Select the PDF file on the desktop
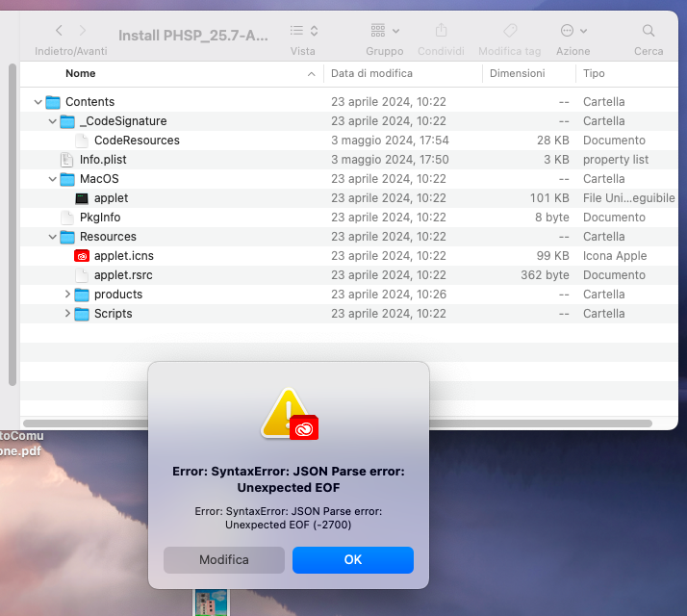 pos(21,444)
